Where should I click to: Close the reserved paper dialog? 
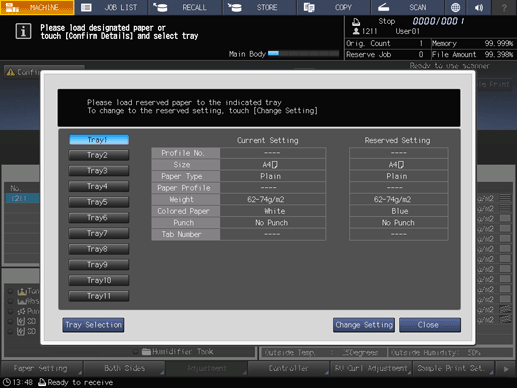pos(430,325)
